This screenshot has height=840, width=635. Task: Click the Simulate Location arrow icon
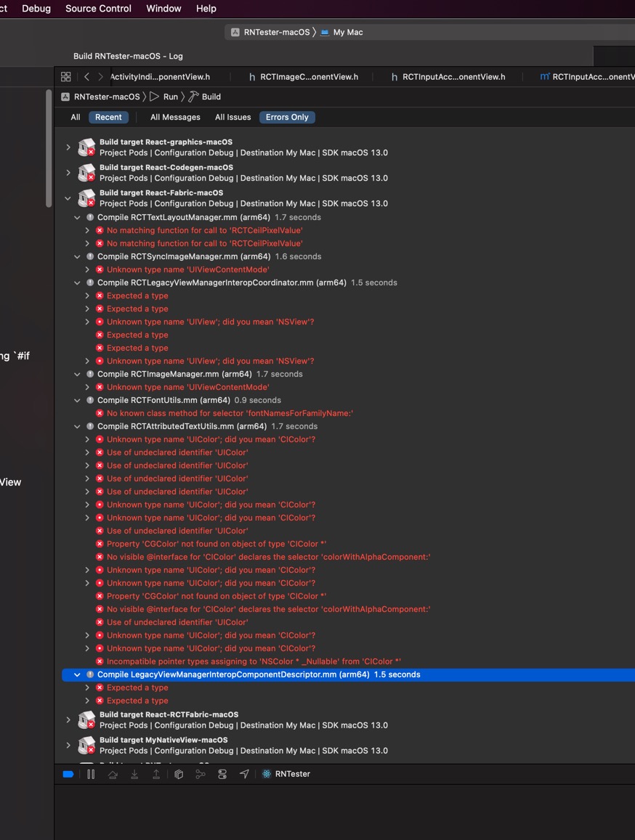point(244,774)
